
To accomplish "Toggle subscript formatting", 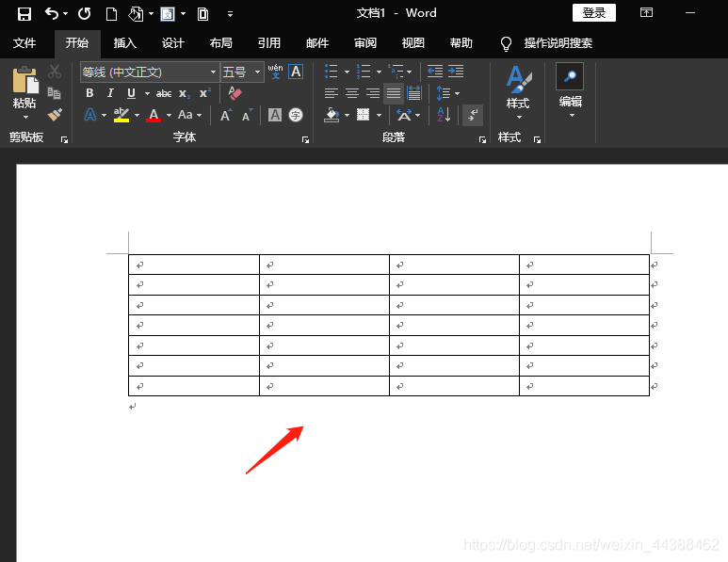I will click(x=185, y=94).
